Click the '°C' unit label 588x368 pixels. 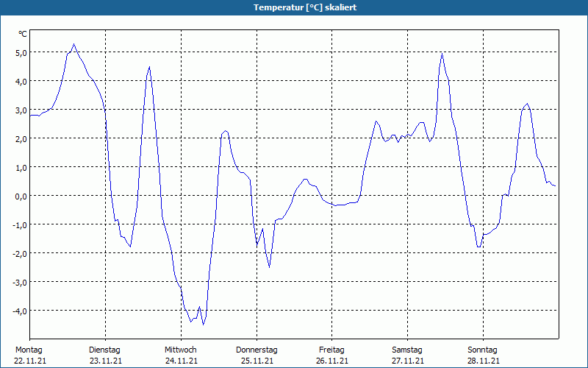[x=23, y=34]
